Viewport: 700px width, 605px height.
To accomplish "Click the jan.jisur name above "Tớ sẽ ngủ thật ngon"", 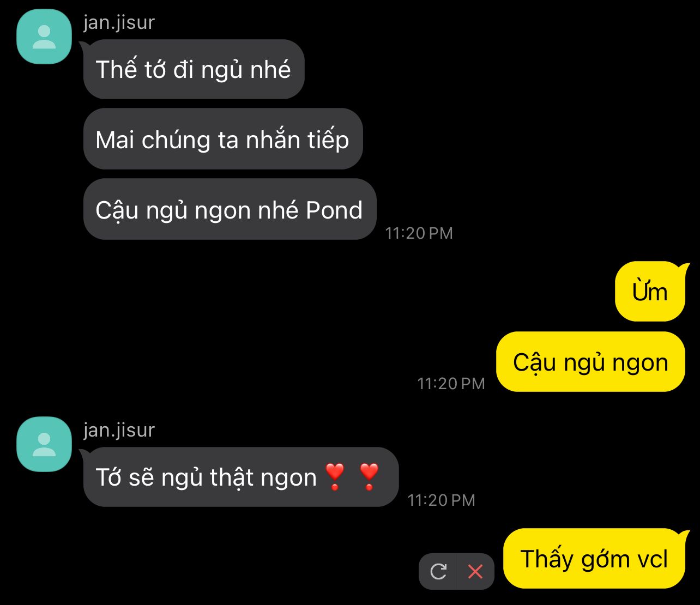I will point(119,430).
